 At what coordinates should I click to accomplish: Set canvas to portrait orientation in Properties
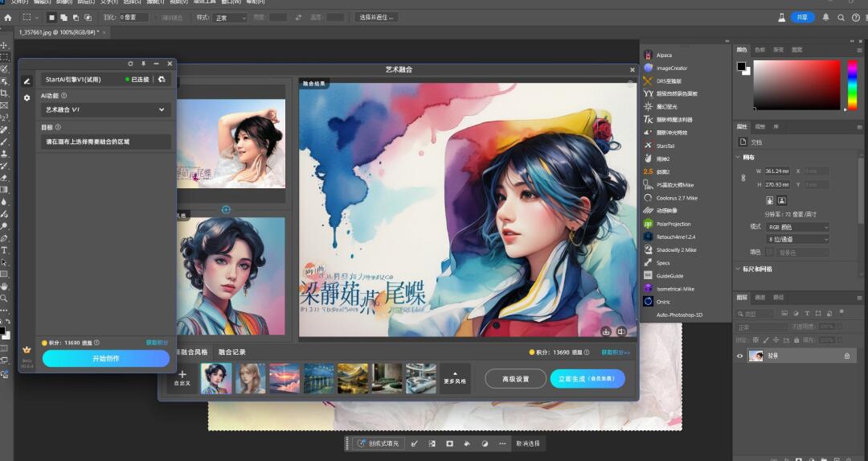[x=769, y=200]
